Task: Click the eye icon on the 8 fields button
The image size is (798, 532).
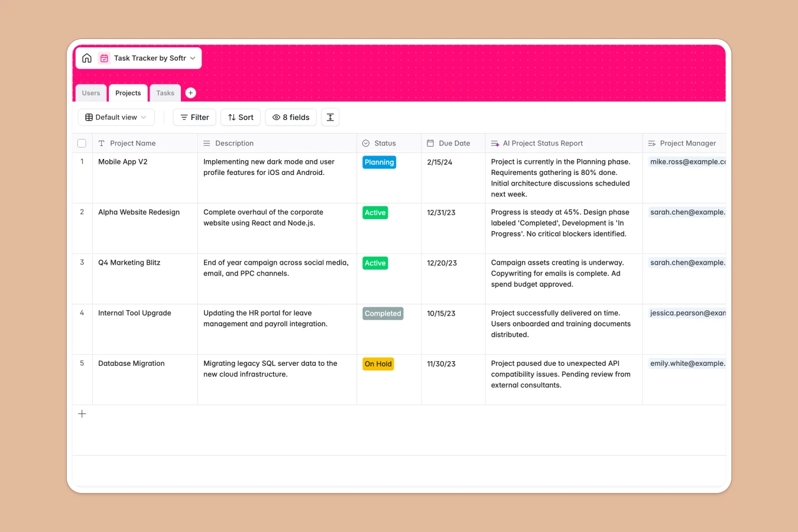Action: (275, 117)
